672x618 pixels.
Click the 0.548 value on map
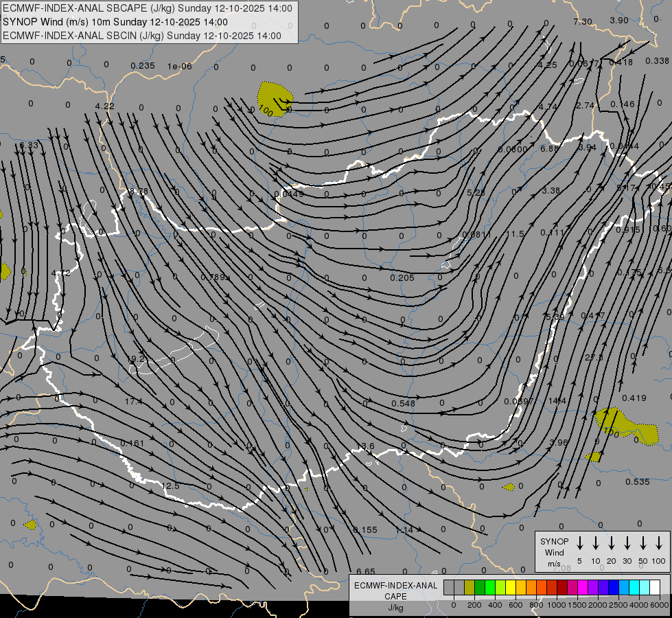[404, 404]
